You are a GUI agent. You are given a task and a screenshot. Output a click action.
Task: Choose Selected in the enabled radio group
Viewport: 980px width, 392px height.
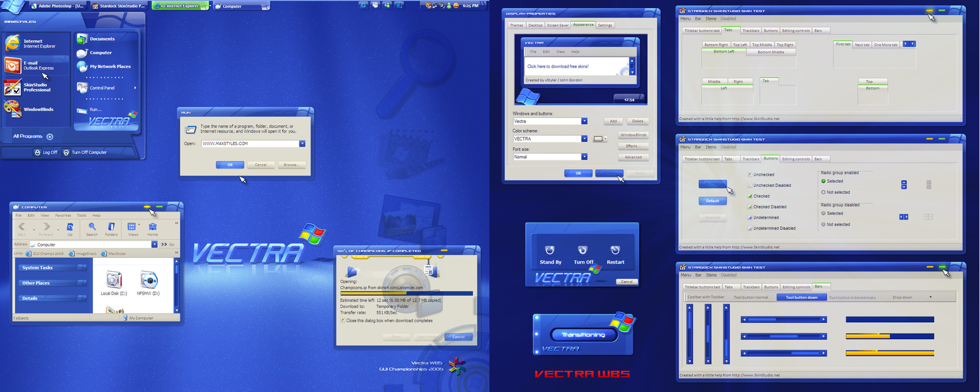[823, 181]
